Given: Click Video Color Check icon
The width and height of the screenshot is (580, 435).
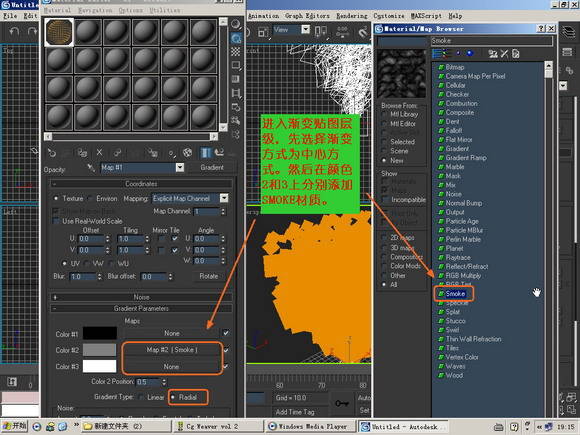Looking at the screenshot, I should tap(236, 79).
